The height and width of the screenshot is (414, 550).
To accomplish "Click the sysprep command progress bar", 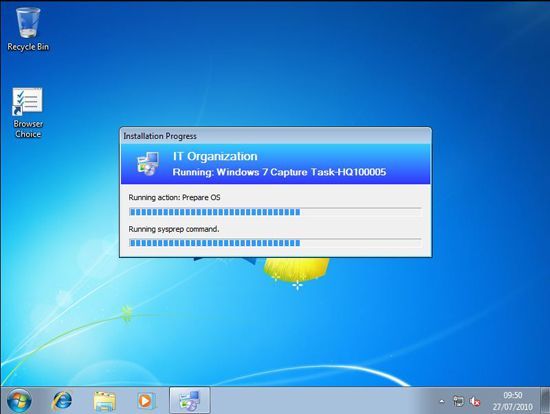I will pyautogui.click(x=275, y=243).
